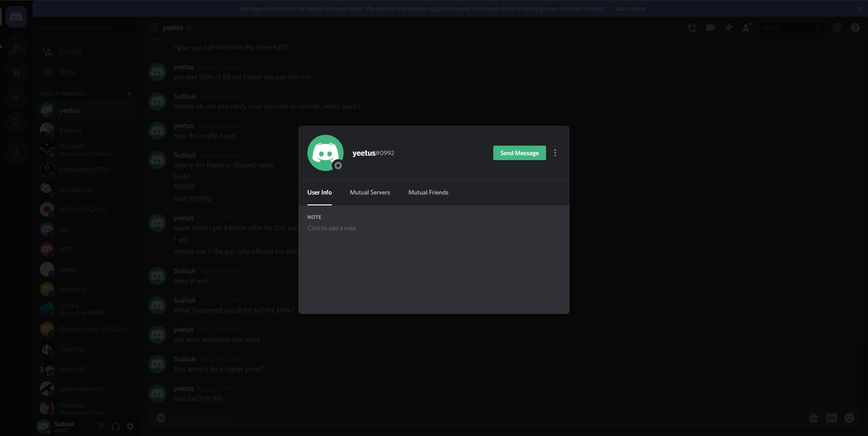This screenshot has width=868, height=436.
Task: Open the GIF picker
Action: 832,418
